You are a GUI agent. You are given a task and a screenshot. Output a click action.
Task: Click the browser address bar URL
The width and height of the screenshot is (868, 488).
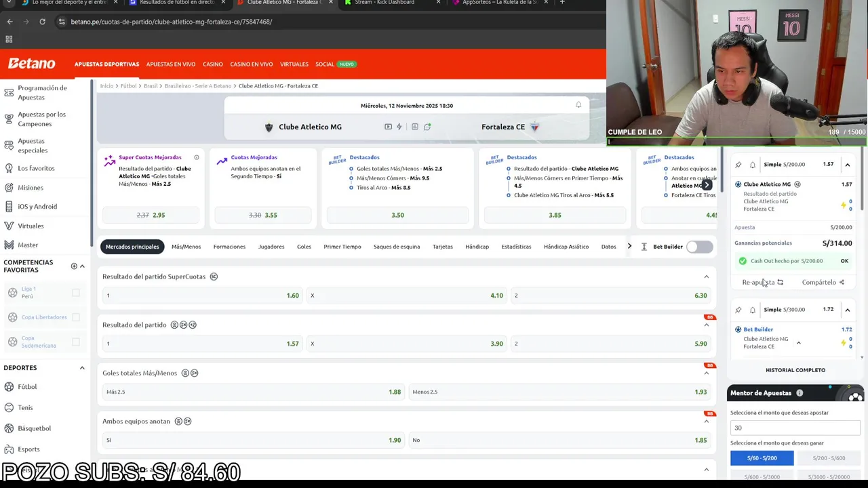[172, 22]
